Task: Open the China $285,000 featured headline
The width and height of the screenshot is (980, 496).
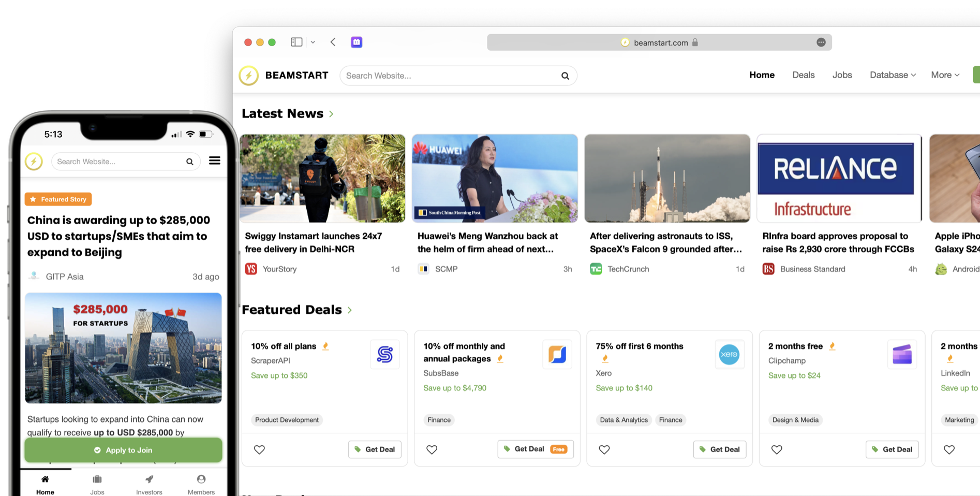Action: [118, 236]
